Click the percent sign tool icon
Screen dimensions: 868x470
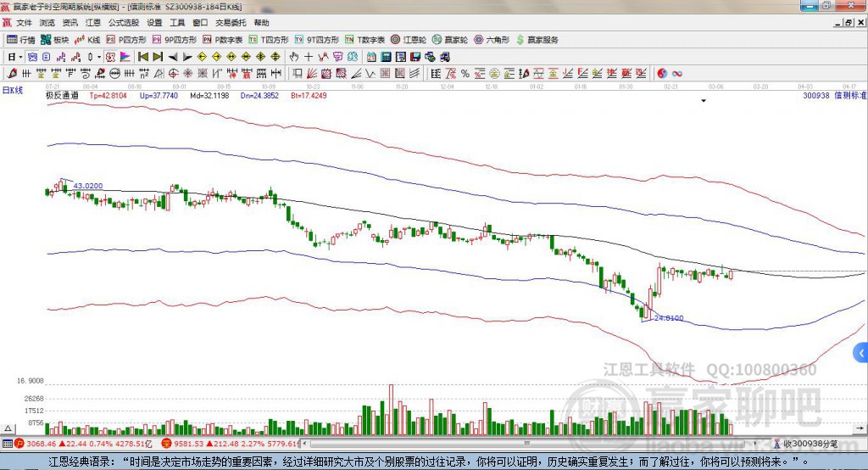[x=465, y=74]
